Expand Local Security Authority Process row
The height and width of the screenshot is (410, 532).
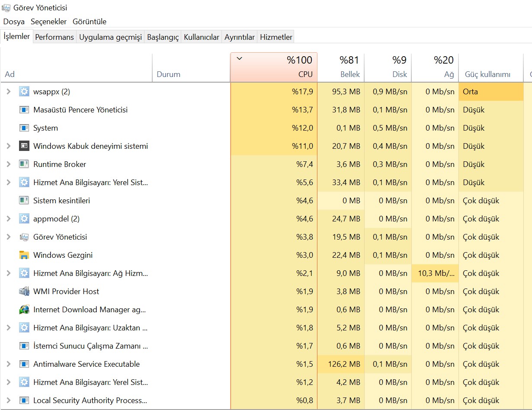tap(8, 400)
